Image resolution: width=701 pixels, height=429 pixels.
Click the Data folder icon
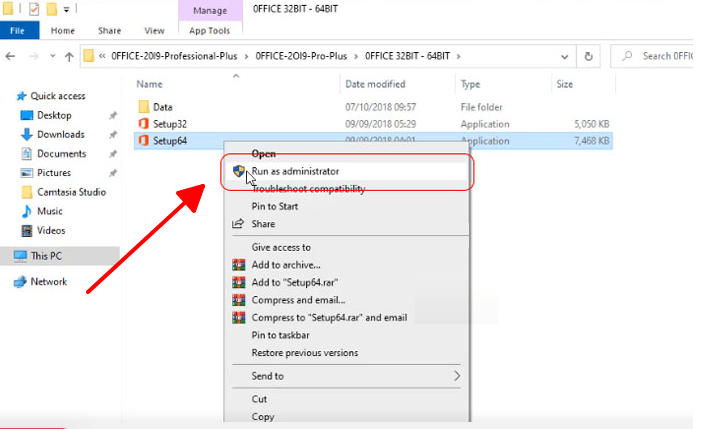coord(144,107)
